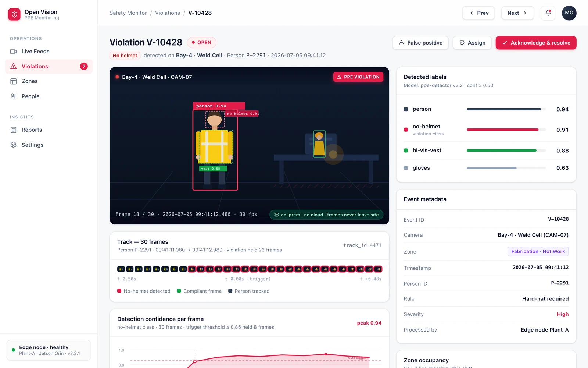
Task: Click the red No-helmet detected legend marker
Action: tap(119, 291)
